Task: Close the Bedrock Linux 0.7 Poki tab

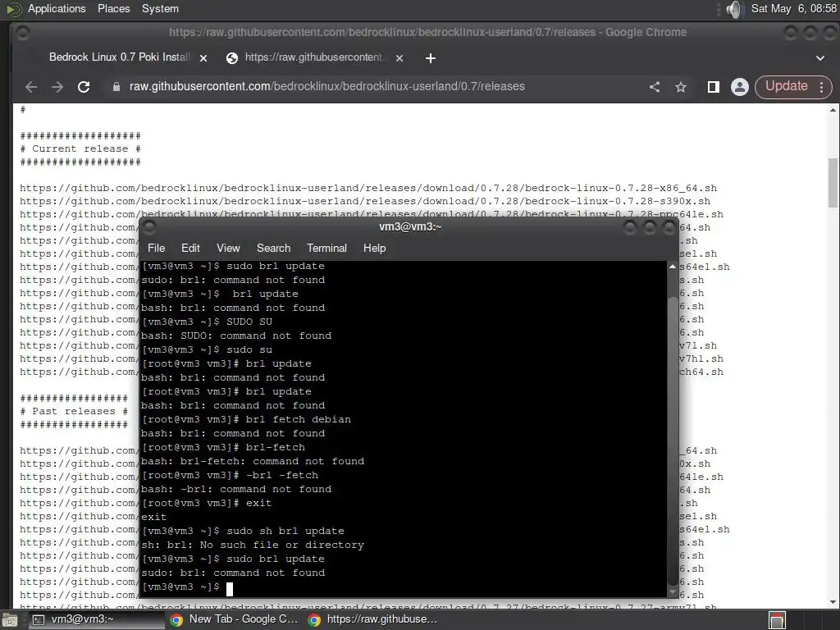Action: pyautogui.click(x=203, y=58)
